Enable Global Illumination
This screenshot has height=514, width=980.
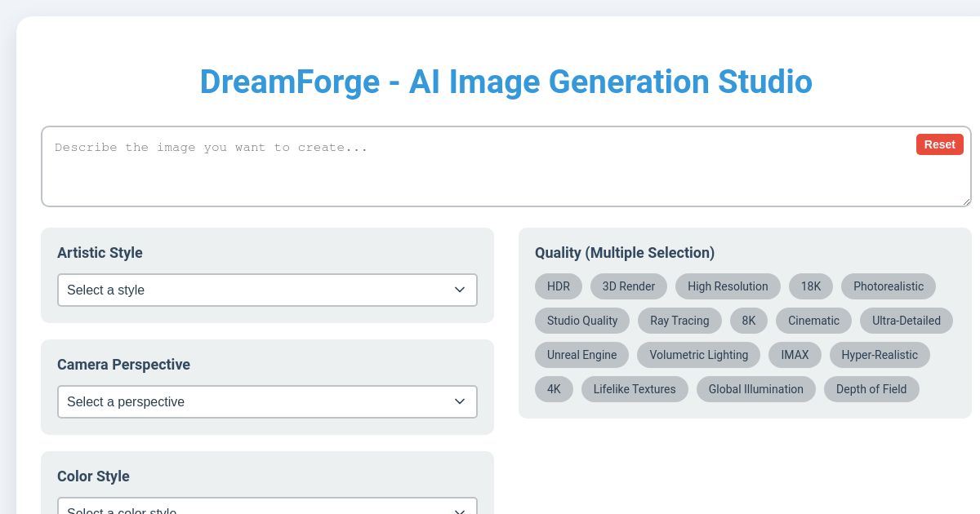pos(755,389)
